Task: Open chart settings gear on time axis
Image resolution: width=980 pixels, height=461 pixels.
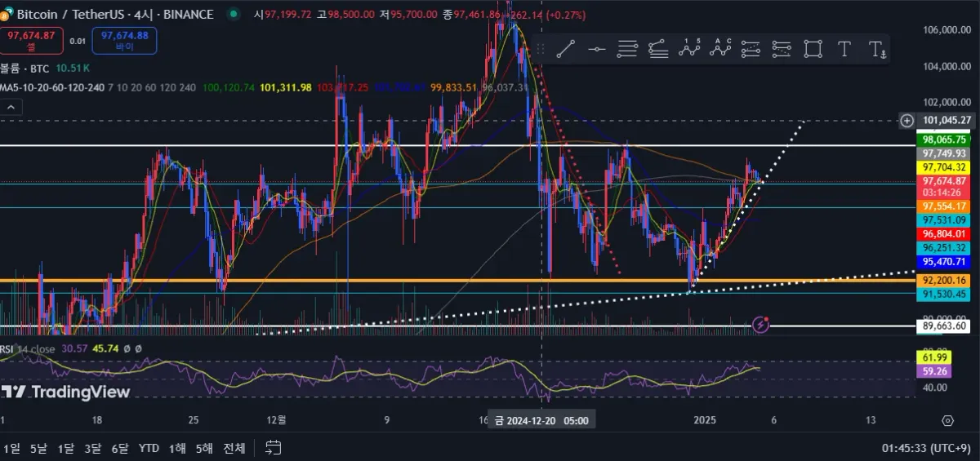Action: coord(947,421)
